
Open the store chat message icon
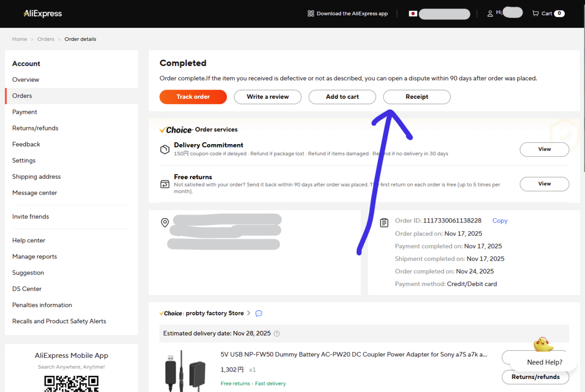(x=259, y=313)
